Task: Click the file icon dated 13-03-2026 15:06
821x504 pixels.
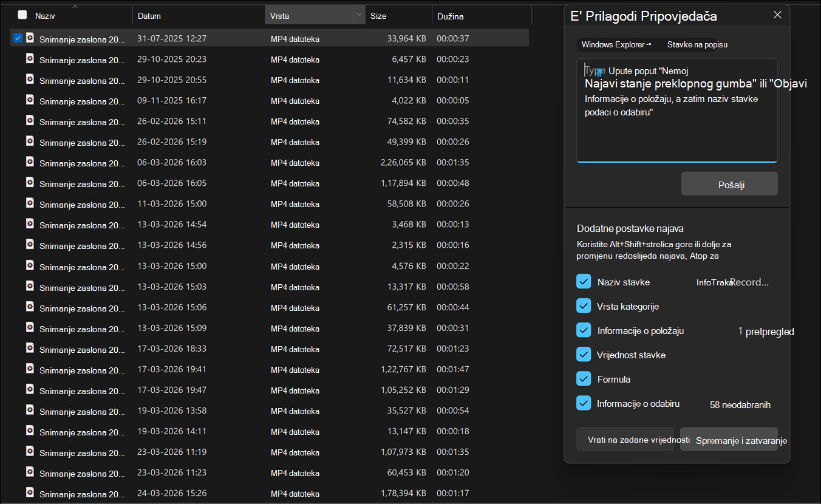Action: [x=30, y=307]
